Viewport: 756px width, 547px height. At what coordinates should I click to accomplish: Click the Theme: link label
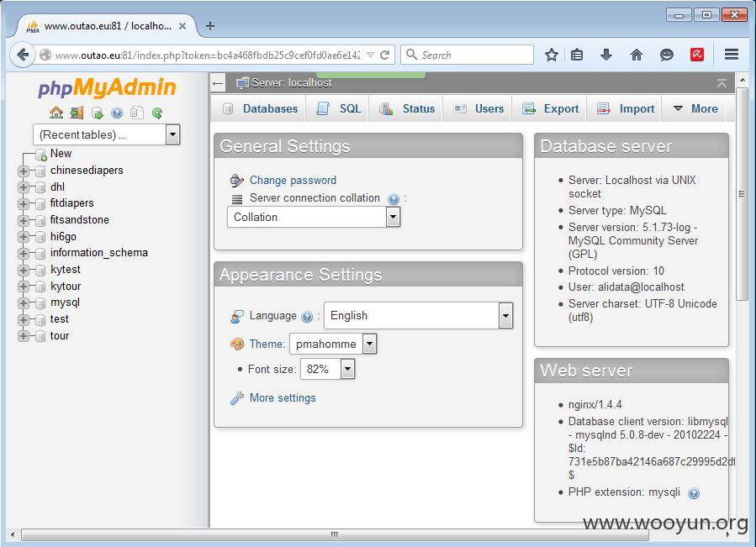[267, 345]
